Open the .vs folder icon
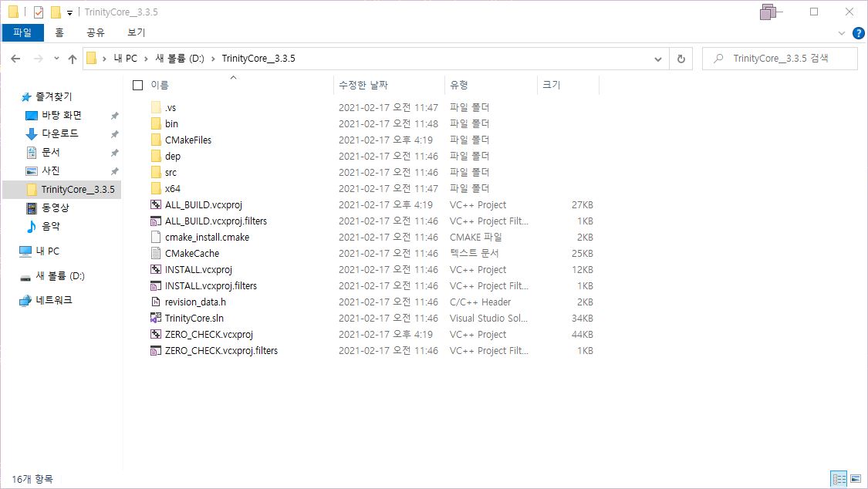 tap(156, 107)
